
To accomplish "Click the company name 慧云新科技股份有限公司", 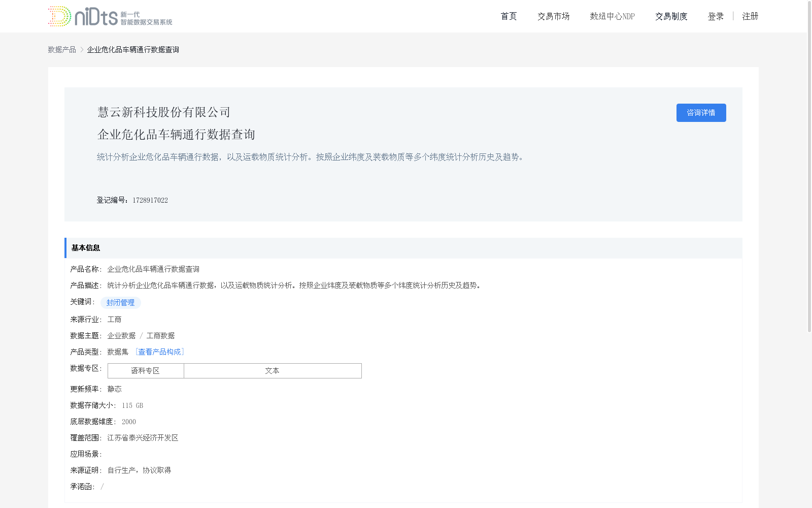I will pos(164,112).
